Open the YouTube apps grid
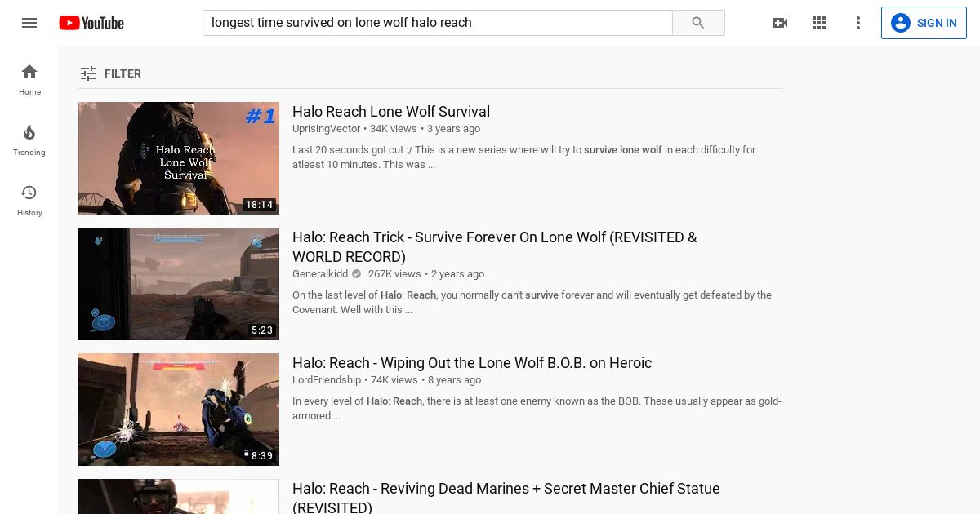This screenshot has height=514, width=980. 819,23
